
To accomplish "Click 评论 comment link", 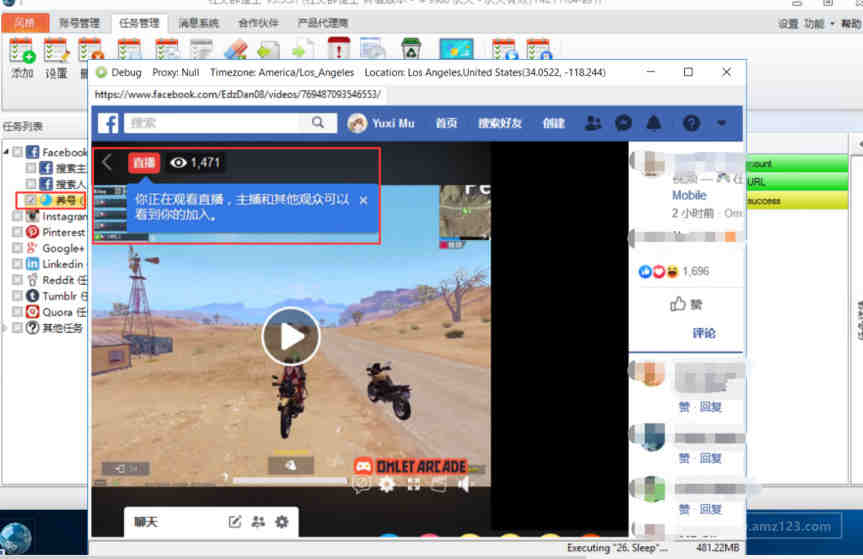I will 704,333.
